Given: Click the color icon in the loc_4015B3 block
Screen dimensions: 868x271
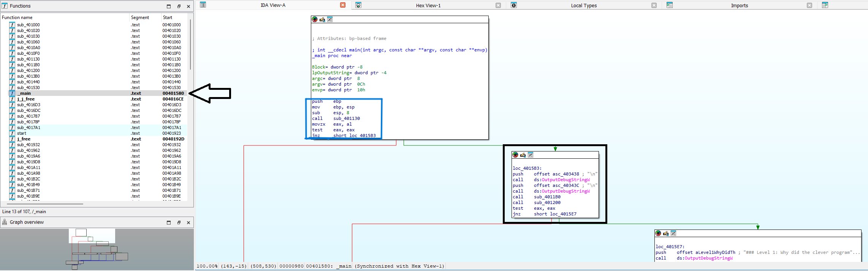Looking at the screenshot, I should coord(515,155).
